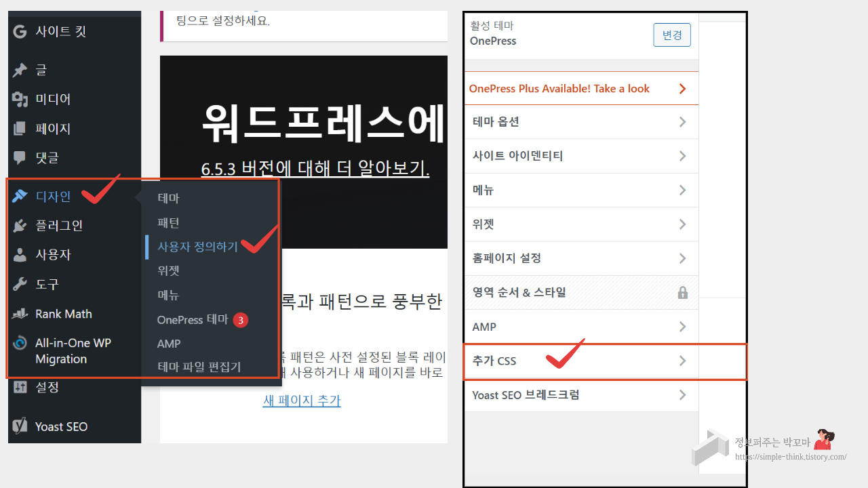Viewport: 868px width, 488px height.
Task: Select 테마 파일 편집기 in the submenu
Action: [x=199, y=367]
